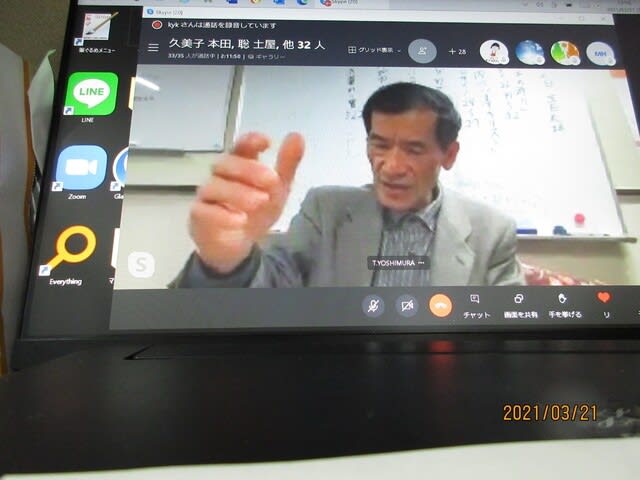The width and height of the screenshot is (640, 480).
Task: Open the Everything search shortcut
Action: point(73,250)
